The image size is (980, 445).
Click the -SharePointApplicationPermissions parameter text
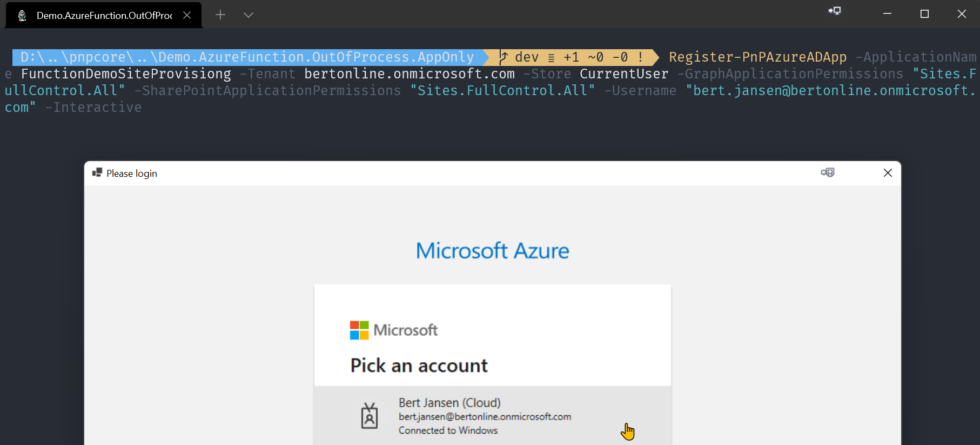(x=268, y=91)
